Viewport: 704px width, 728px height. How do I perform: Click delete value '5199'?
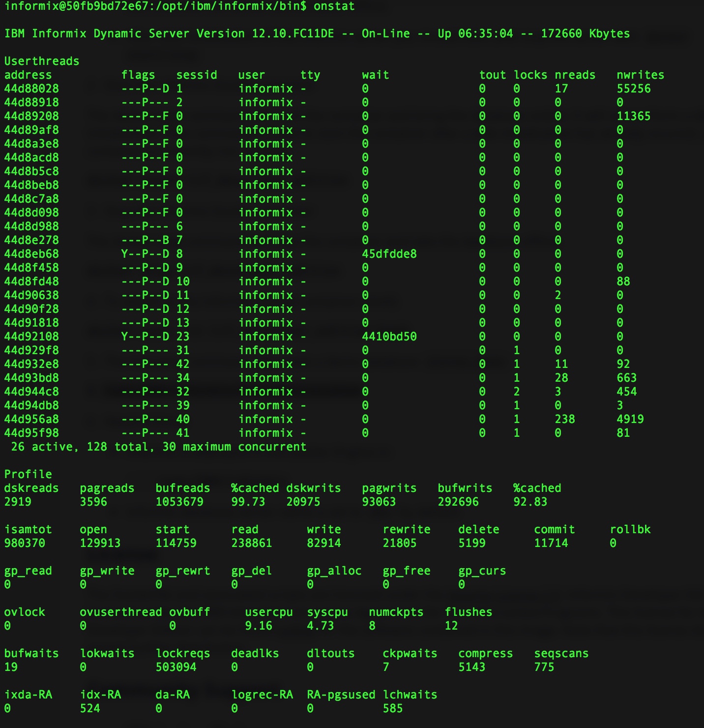[472, 543]
